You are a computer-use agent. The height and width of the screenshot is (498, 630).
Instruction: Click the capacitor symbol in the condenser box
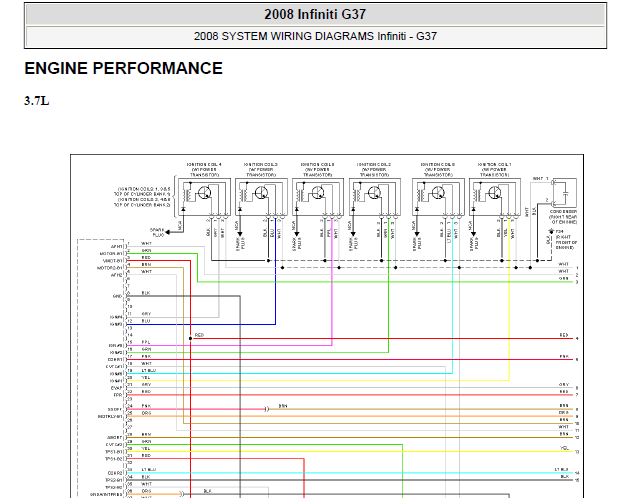click(x=566, y=193)
